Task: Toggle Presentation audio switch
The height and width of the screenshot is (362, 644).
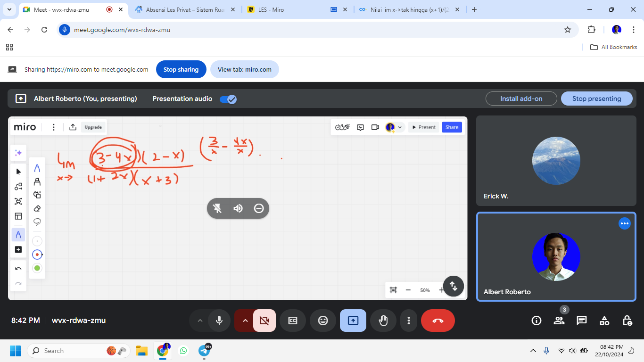Action: [228, 99]
